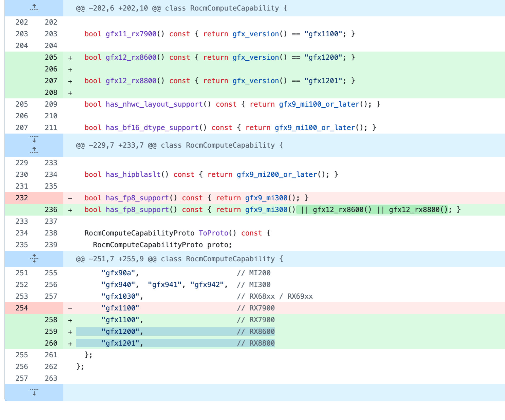Expand all hidden lines before line 251
The height and width of the screenshot is (420, 505).
pyautogui.click(x=34, y=259)
